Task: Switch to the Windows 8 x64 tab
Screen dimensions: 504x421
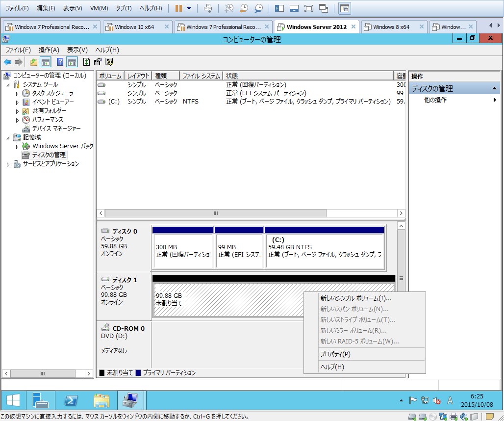Action: click(x=394, y=26)
